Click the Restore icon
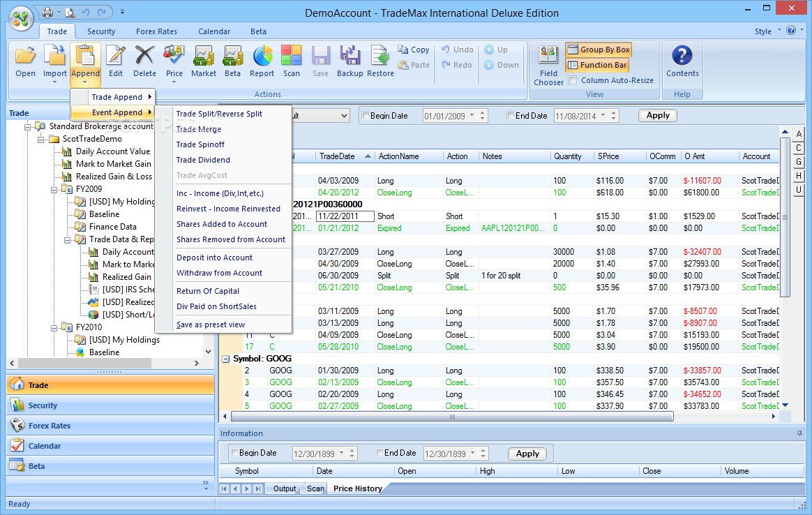 tap(380, 55)
